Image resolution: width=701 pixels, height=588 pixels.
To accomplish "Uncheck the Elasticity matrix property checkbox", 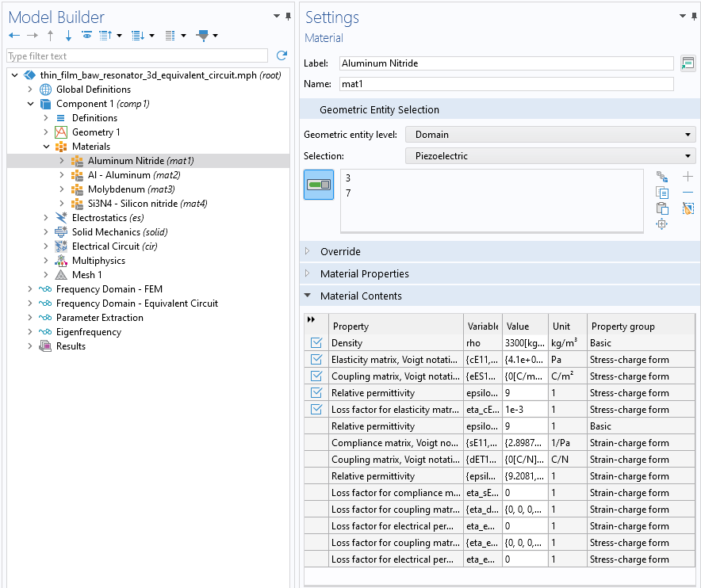I will 316,359.
